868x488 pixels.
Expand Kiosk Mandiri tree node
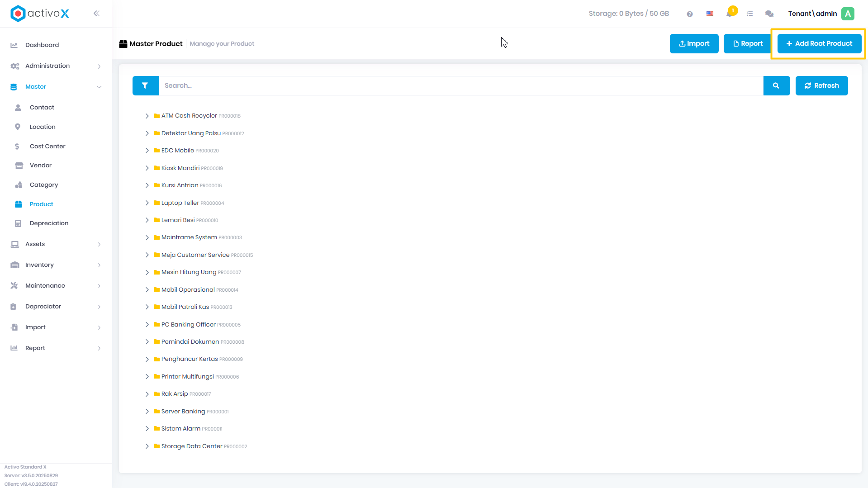(x=147, y=168)
